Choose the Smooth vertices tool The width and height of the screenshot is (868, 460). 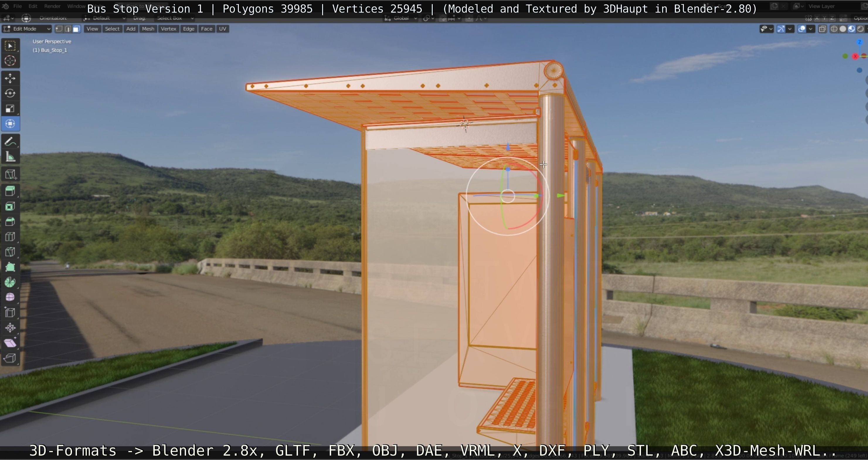tap(10, 297)
